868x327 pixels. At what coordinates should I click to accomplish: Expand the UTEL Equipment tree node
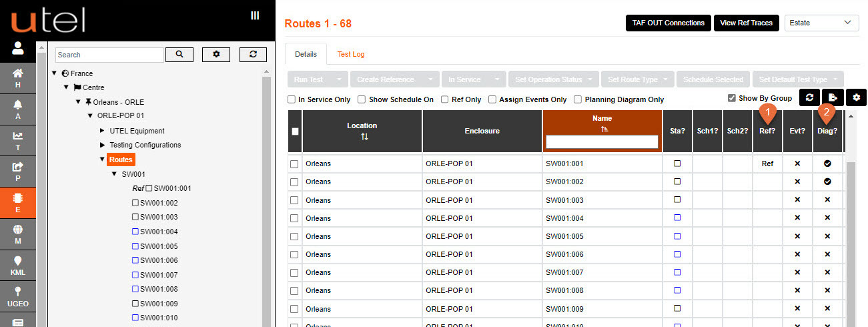tap(102, 131)
